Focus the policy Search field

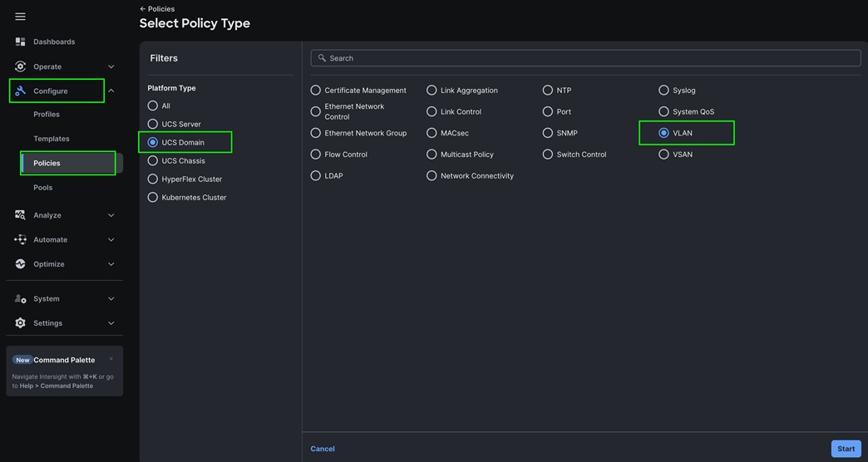[x=585, y=58]
